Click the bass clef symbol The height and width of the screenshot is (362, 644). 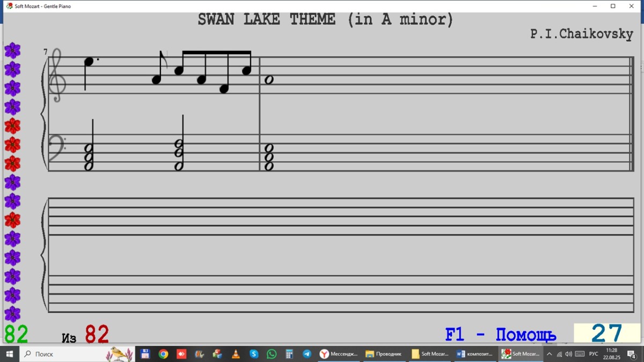pos(56,147)
